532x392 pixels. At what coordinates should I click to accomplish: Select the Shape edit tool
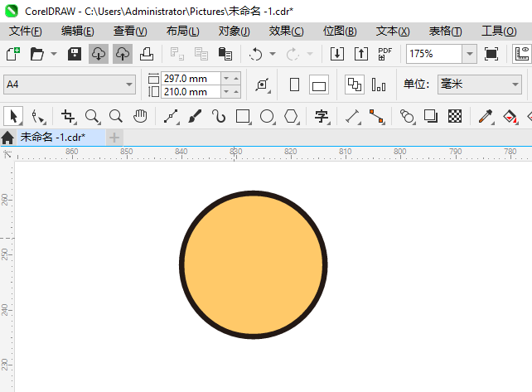tap(37, 116)
